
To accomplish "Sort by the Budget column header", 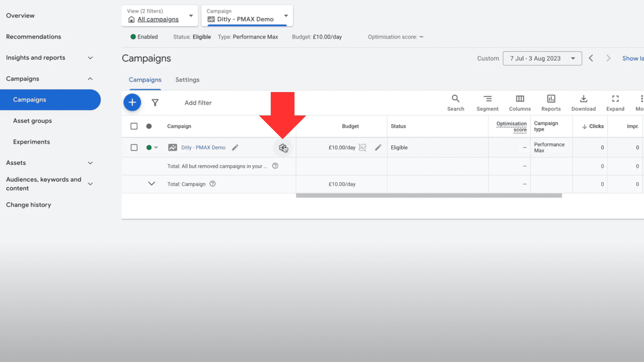I will tap(350, 126).
